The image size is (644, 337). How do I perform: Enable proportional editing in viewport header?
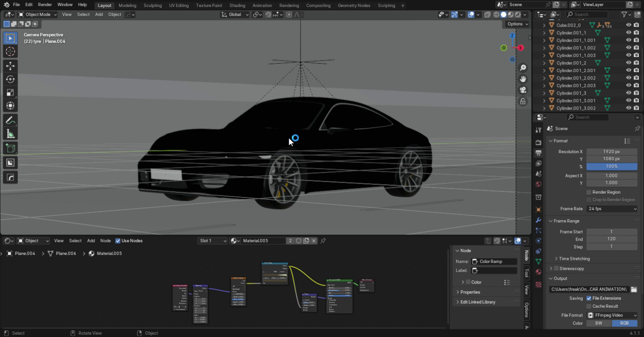[x=289, y=15]
